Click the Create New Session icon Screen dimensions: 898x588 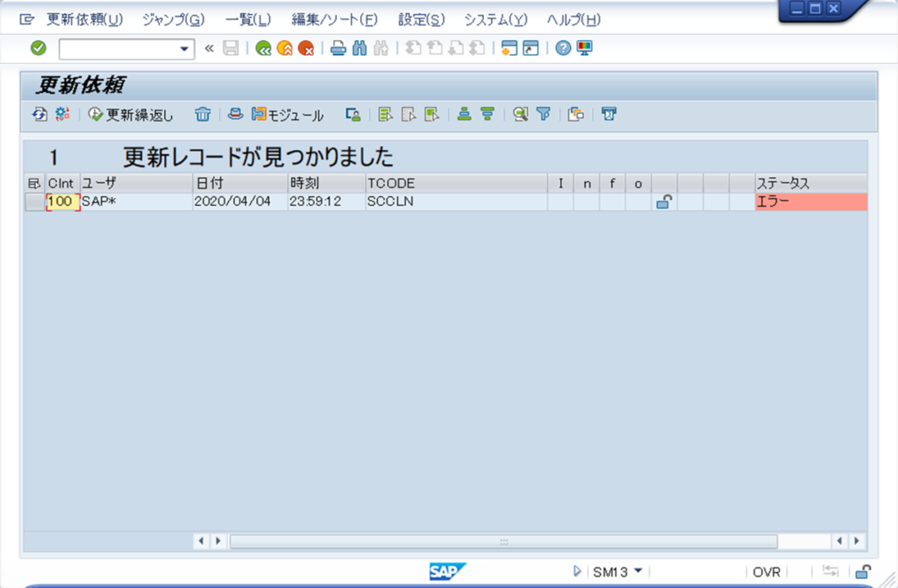[510, 48]
